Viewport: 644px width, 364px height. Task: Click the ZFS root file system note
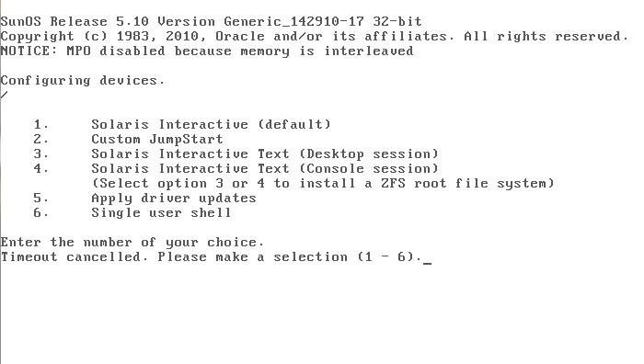(323, 184)
